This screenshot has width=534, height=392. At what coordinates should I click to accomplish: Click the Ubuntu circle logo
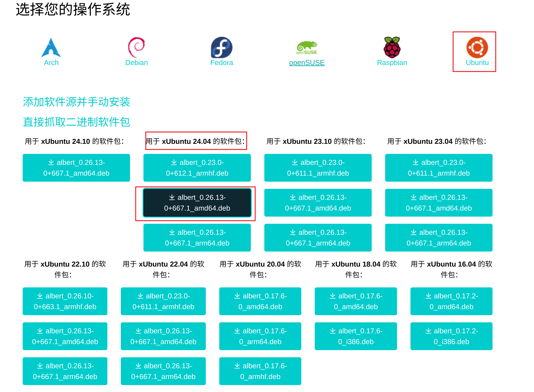click(477, 47)
